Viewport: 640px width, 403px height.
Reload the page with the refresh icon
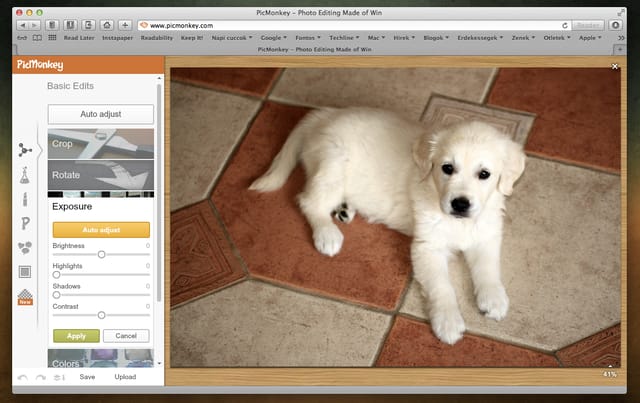coord(565,25)
